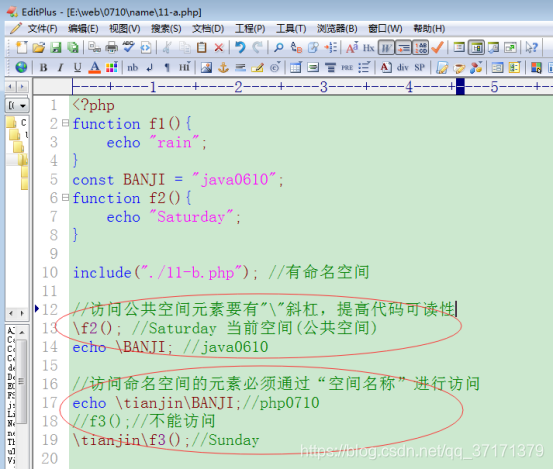The height and width of the screenshot is (470, 554).
Task: Insert PRE preformatted tag
Action: [347, 67]
